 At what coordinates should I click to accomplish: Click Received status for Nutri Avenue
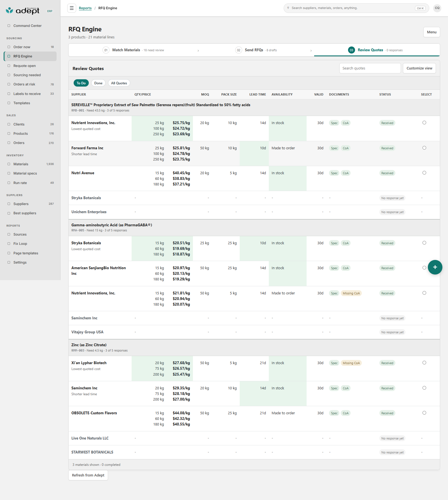387,173
